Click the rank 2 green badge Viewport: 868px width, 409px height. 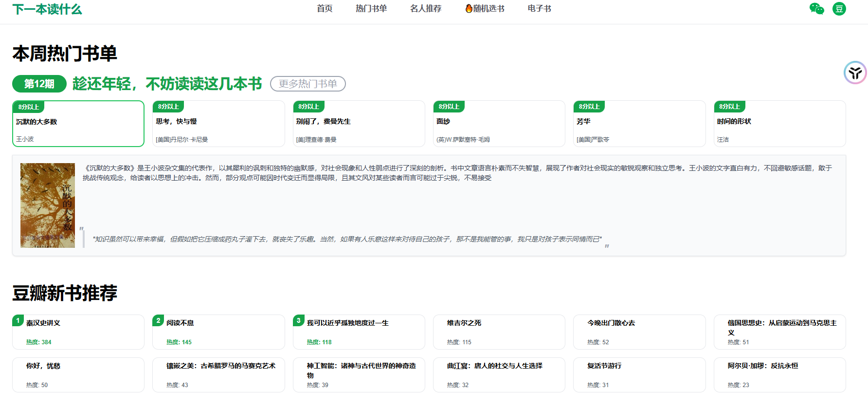click(158, 320)
